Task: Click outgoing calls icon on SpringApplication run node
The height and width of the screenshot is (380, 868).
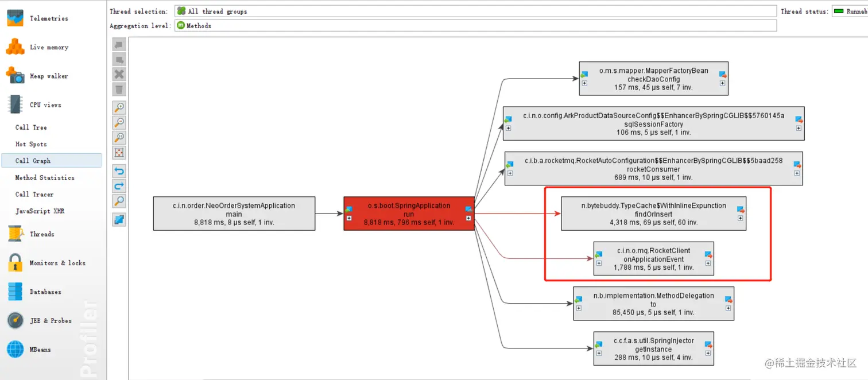Action: click(x=468, y=210)
